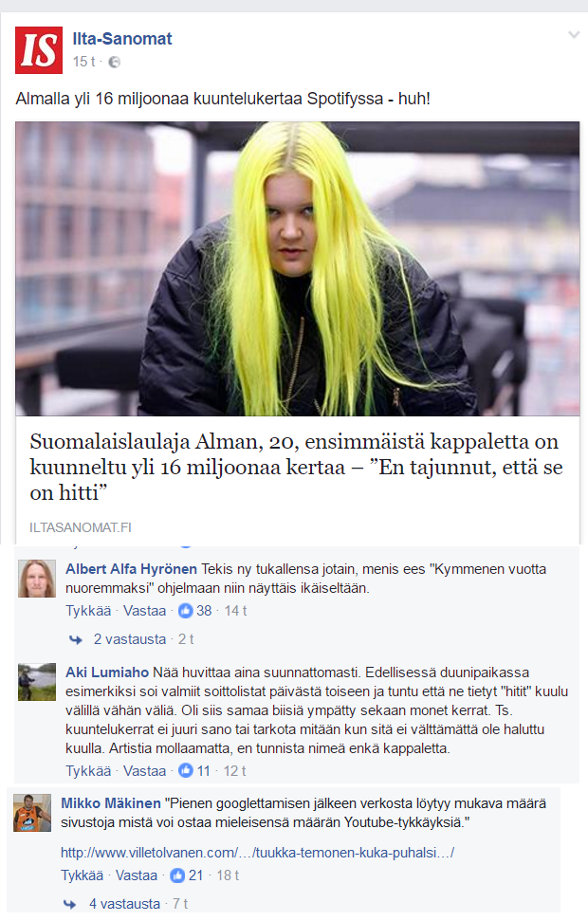Image resolution: width=588 pixels, height=921 pixels.
Task: Toggle Tykkää on Aki Lumiaho's comment
Action: (x=88, y=770)
